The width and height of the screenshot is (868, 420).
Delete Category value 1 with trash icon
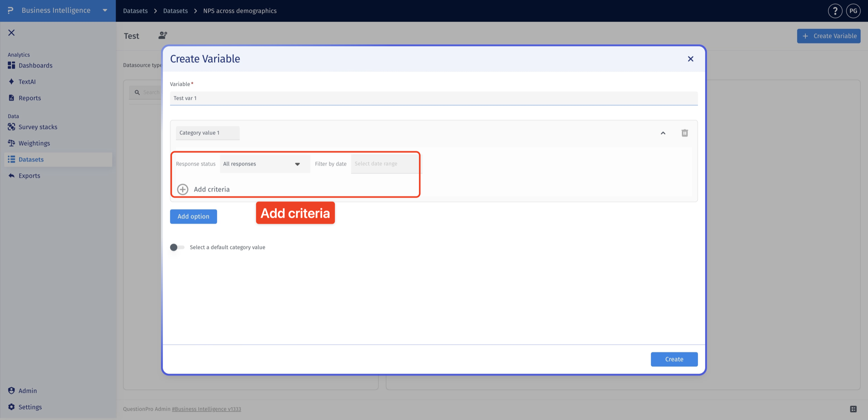point(685,133)
